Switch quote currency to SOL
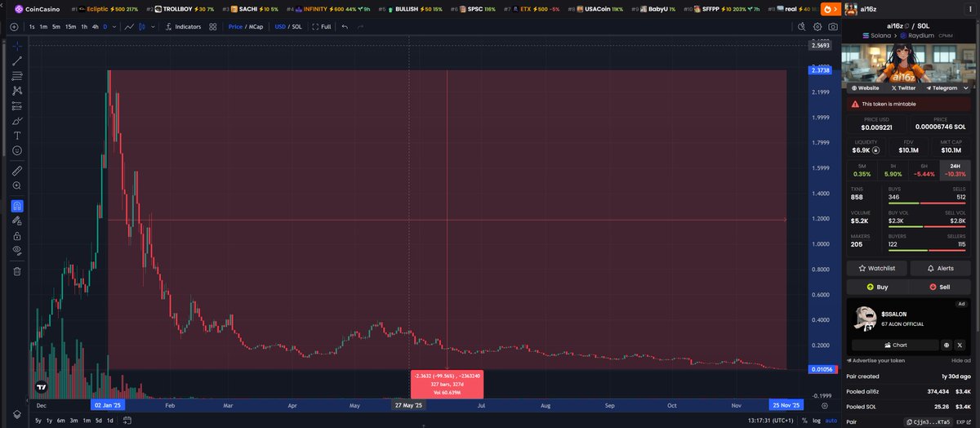This screenshot has width=980, height=428. pos(296,26)
